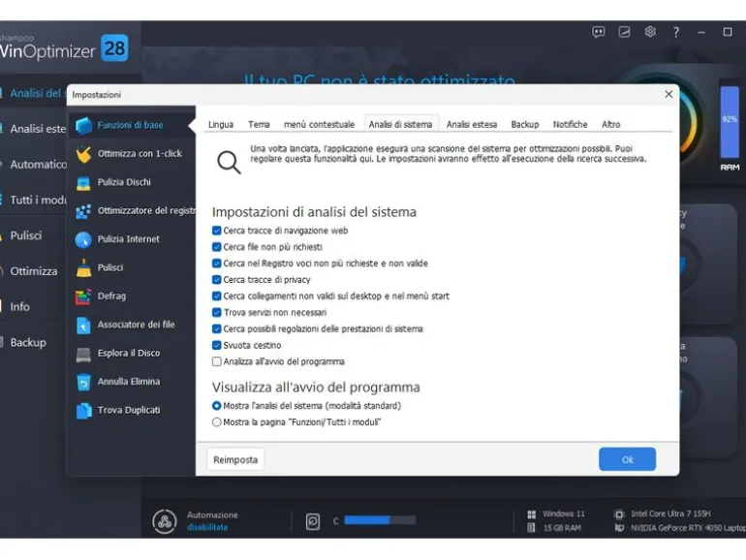Click the Annulla Elimina recycle icon
Screen dimensions: 746x560
point(83,382)
